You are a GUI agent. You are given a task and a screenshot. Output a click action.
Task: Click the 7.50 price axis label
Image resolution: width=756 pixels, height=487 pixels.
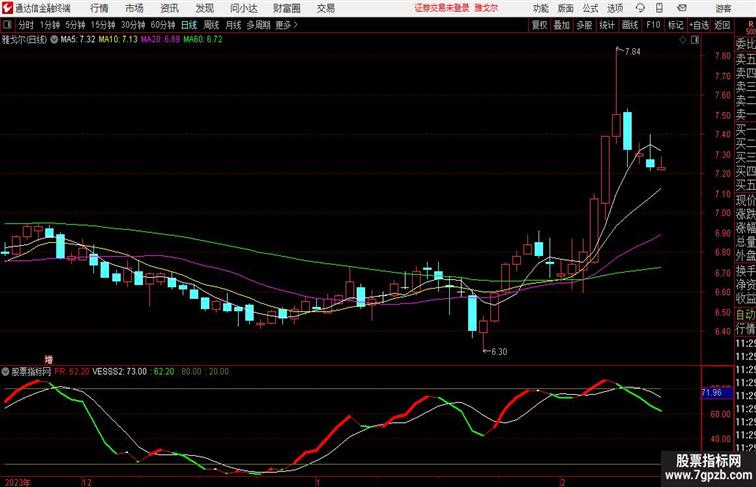click(723, 116)
